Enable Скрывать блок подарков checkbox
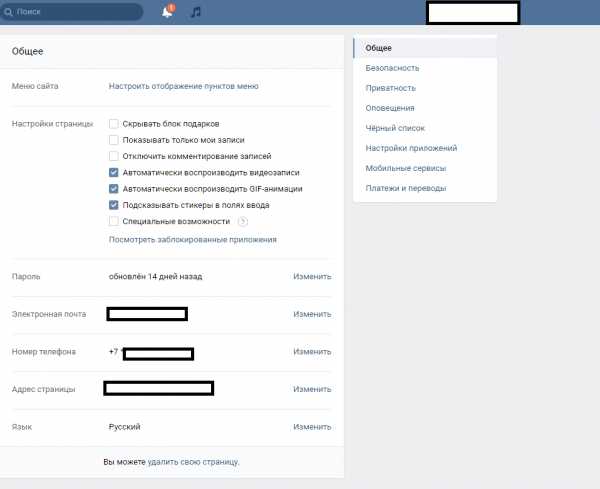600x489 pixels. coord(114,124)
